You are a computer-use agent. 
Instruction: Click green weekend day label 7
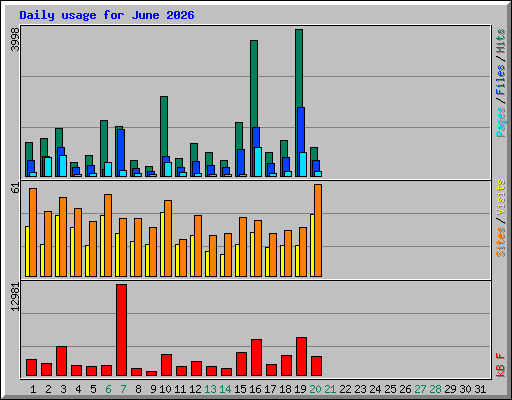pyautogui.click(x=123, y=389)
